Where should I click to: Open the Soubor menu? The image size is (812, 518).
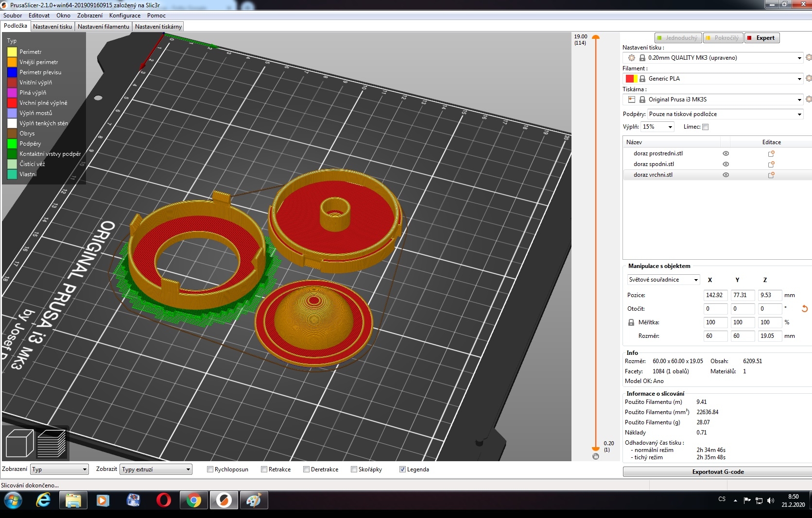13,16
